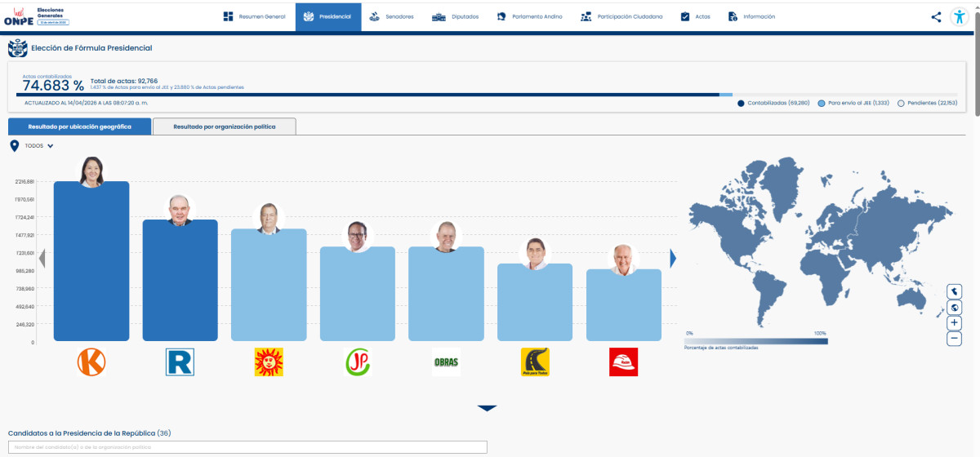This screenshot has width=980, height=457.
Task: Open the TODOS location dropdown
Action: (x=39, y=146)
